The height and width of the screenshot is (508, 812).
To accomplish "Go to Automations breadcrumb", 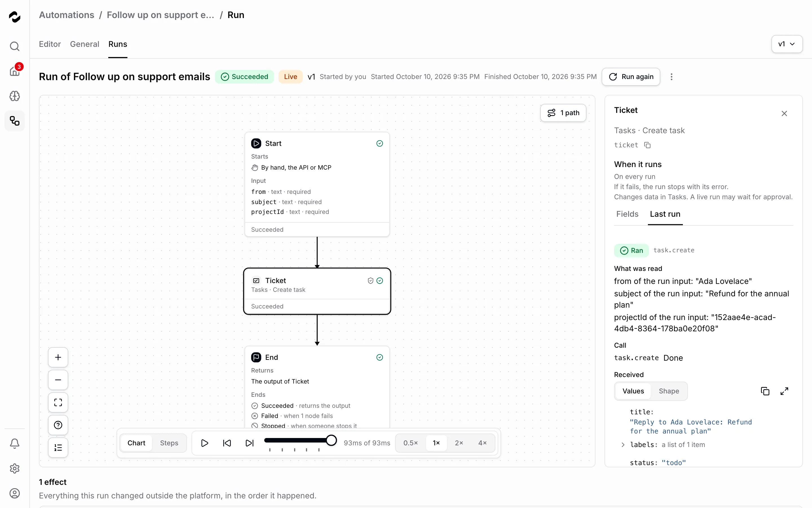I will click(67, 15).
